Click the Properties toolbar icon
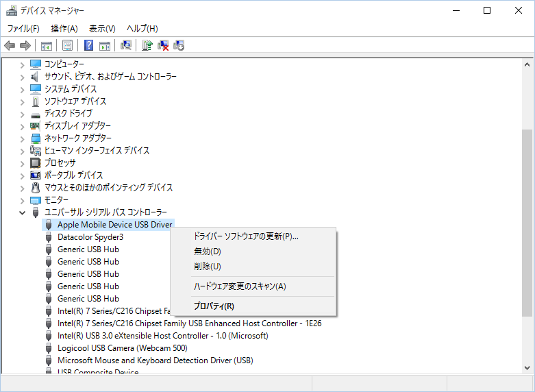The width and height of the screenshot is (535, 392). 68,46
